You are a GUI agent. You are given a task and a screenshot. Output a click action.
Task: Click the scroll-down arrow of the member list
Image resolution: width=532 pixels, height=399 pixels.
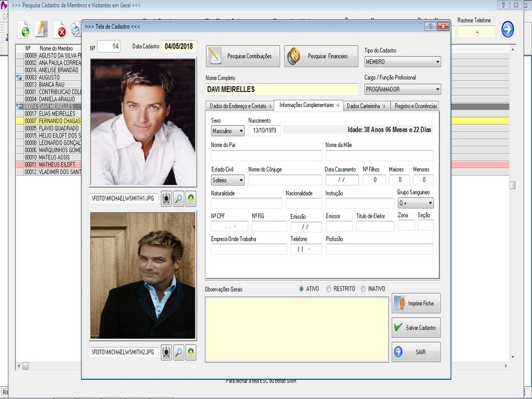tap(512, 357)
